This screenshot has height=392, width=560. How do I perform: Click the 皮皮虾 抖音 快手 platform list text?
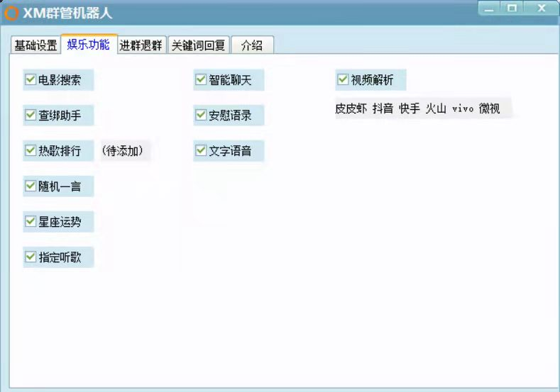coord(417,108)
